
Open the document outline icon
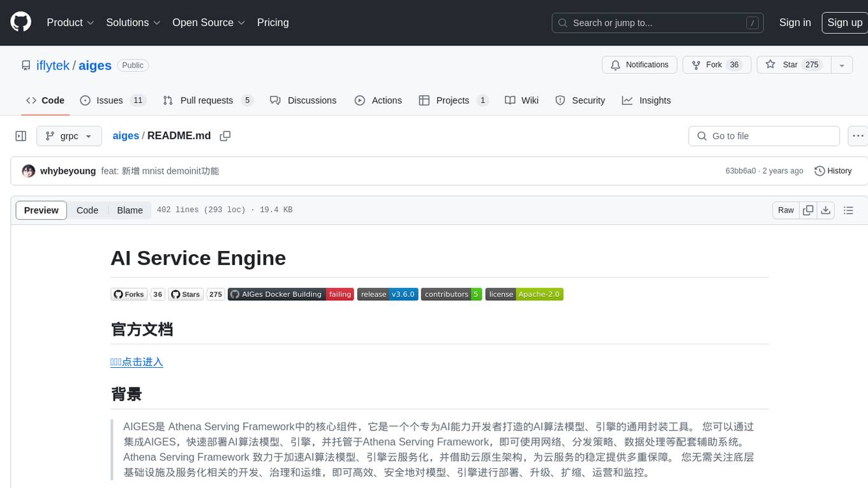click(848, 210)
